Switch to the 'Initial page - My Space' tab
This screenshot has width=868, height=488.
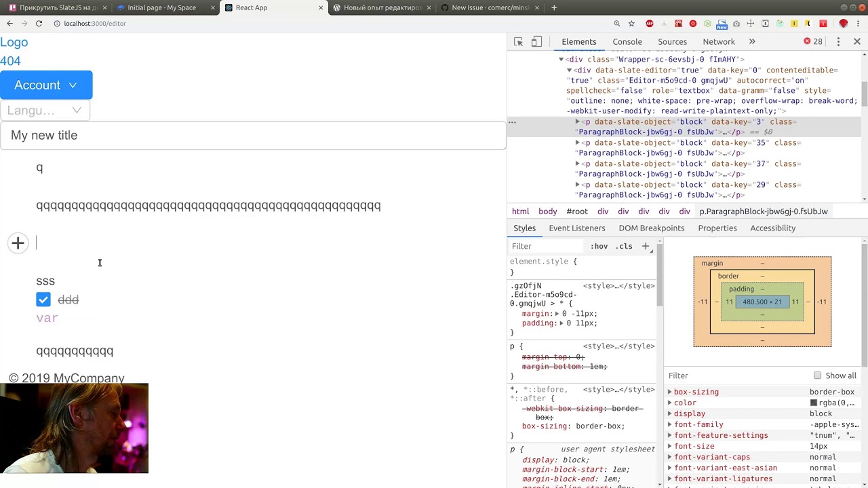pyautogui.click(x=162, y=7)
